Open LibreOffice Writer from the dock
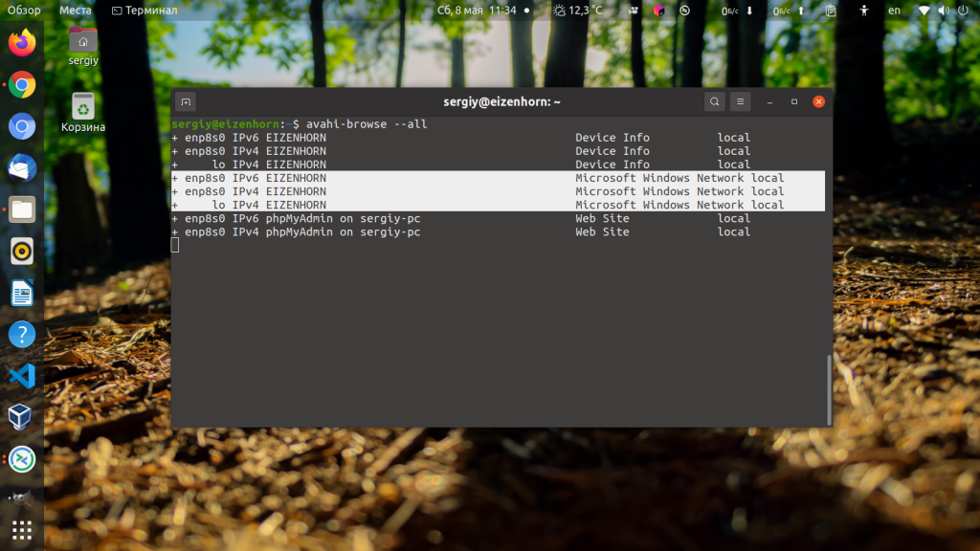 tap(22, 293)
